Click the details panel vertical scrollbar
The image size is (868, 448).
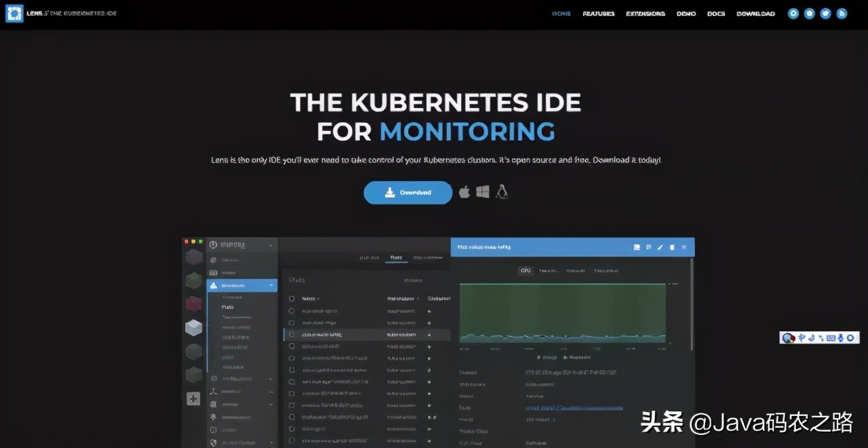pyautogui.click(x=692, y=305)
